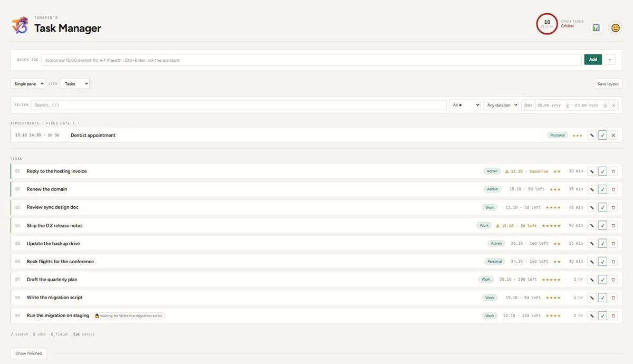Complete Book flights for the conference

pos(602,262)
